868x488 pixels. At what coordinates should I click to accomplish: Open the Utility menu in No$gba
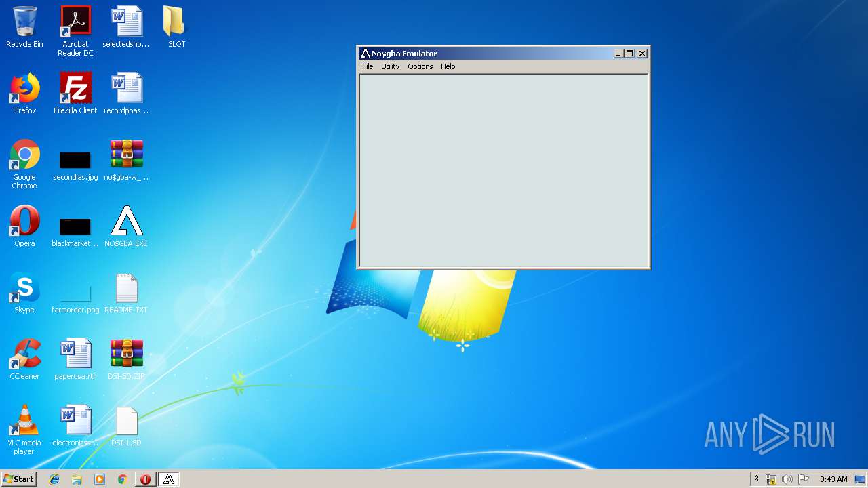(390, 66)
